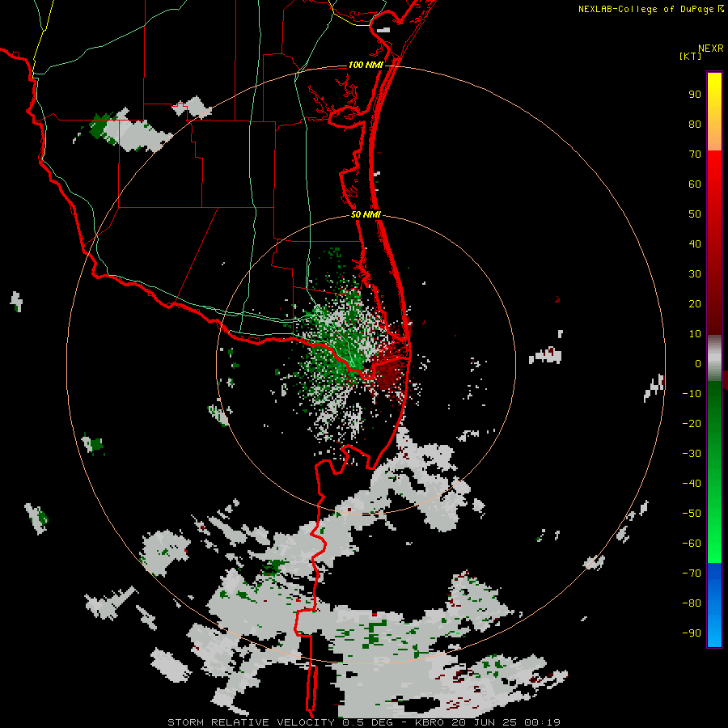The height and width of the screenshot is (728, 728).
Task: Click the positive 60 knot scale label
Action: pos(695,184)
